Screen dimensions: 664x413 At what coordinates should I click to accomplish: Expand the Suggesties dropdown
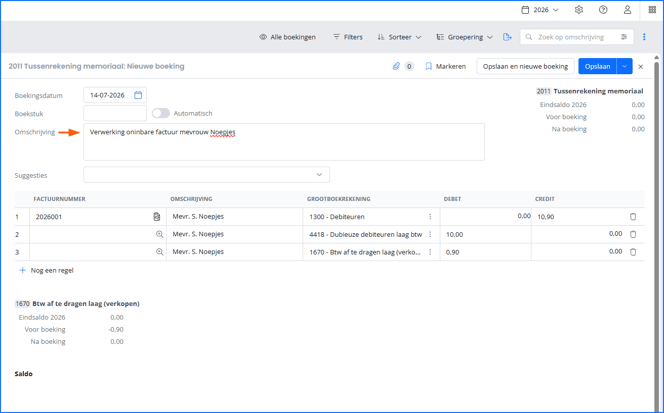pos(206,175)
